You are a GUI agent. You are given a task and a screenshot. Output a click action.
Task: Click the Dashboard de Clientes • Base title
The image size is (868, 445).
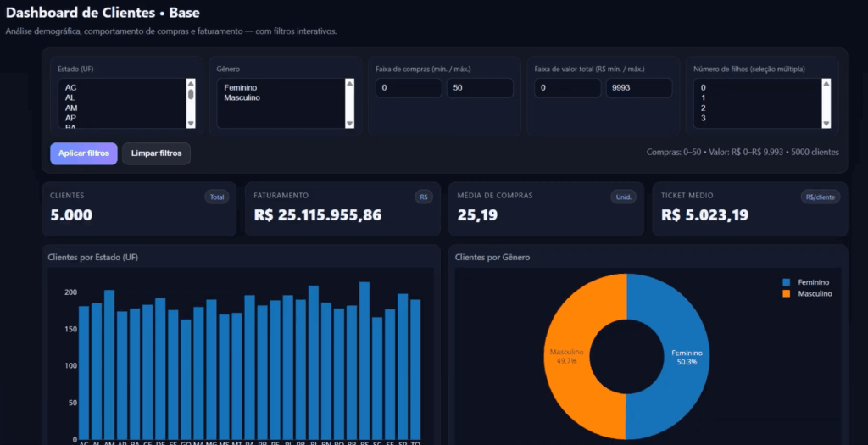[103, 12]
